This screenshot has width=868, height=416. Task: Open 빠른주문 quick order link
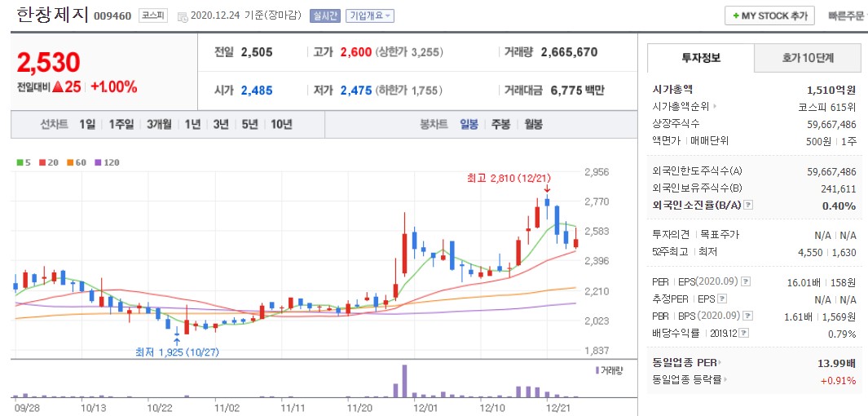point(846,16)
